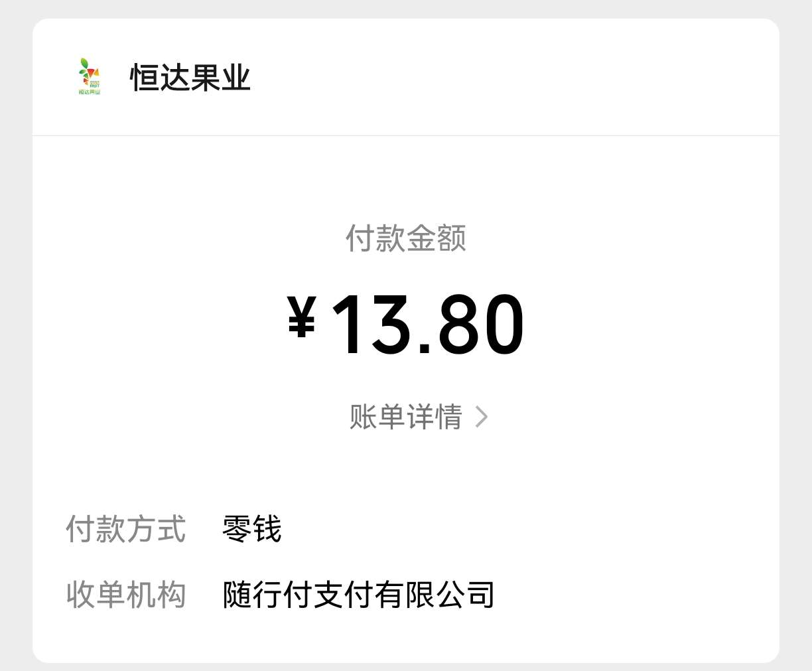
Task: Tap the 零钱 payment method value
Action: tap(252, 529)
